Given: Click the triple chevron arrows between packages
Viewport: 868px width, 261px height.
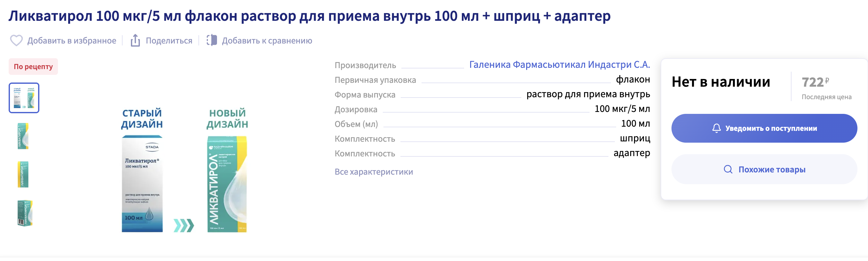Looking at the screenshot, I should (184, 225).
